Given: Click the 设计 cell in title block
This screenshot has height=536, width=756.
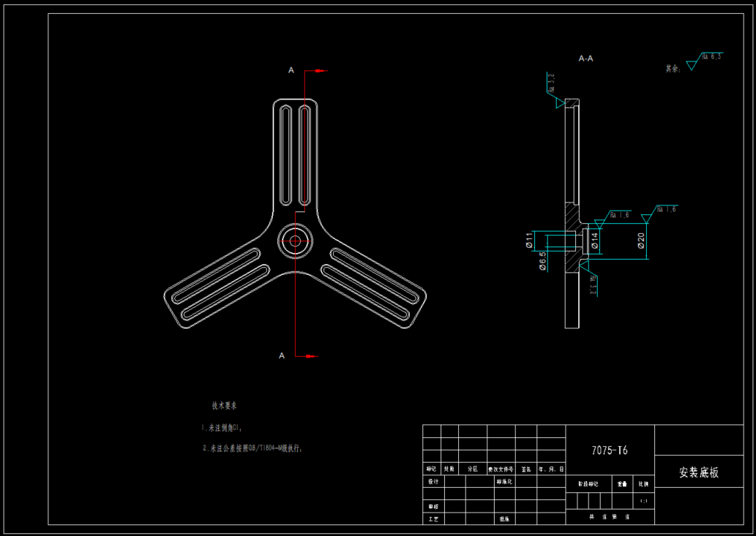Looking at the screenshot, I should (433, 481).
